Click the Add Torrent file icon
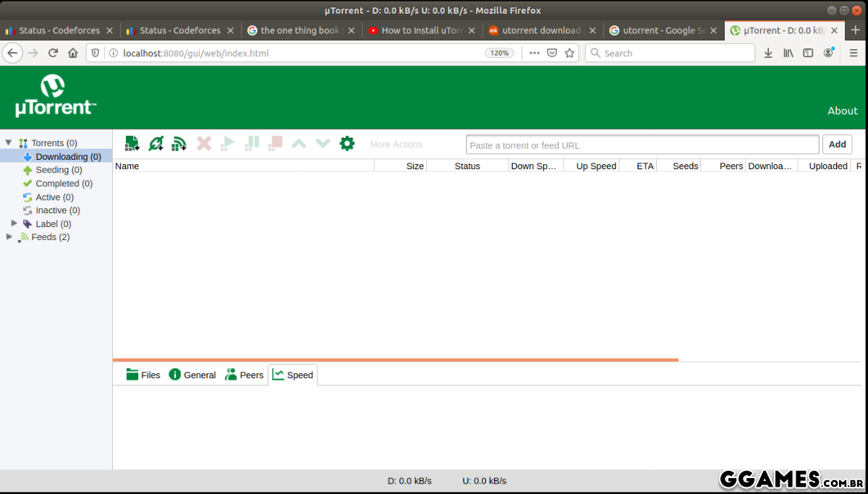 click(132, 144)
